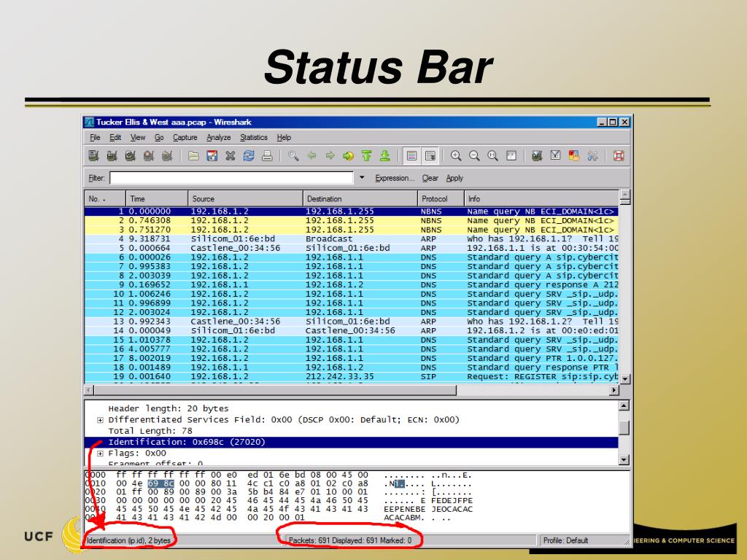This screenshot has width=747, height=560.
Task: Sort by the No. column header
Action: coord(105,198)
